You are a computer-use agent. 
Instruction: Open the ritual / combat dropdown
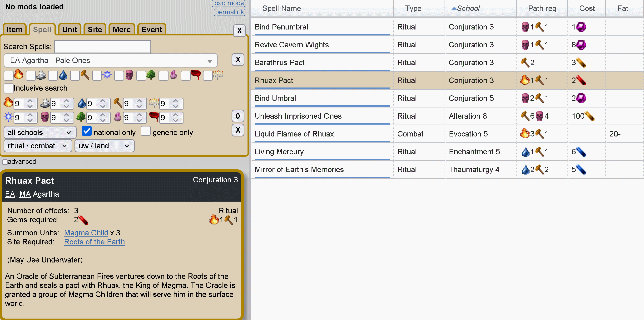coord(38,146)
